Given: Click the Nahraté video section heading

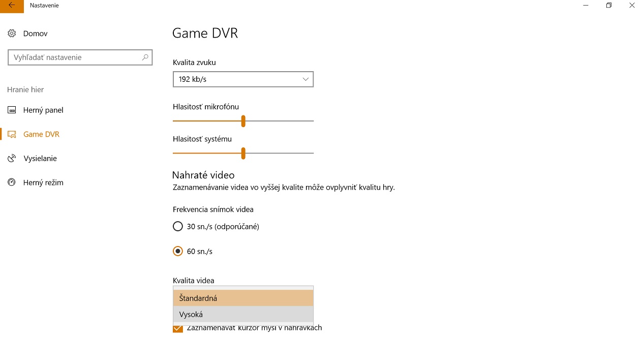Looking at the screenshot, I should (203, 175).
